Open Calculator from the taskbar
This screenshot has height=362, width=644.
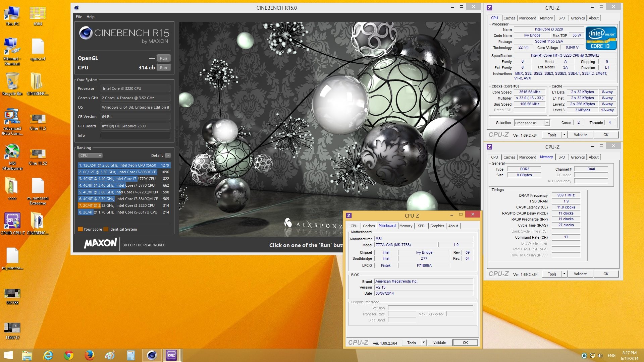tap(131, 355)
